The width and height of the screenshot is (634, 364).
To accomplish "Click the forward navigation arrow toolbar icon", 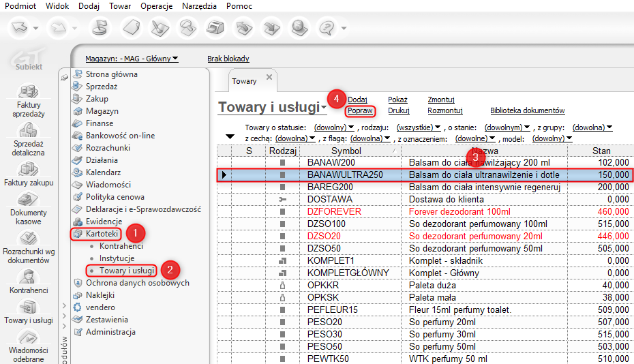I will coord(59,28).
